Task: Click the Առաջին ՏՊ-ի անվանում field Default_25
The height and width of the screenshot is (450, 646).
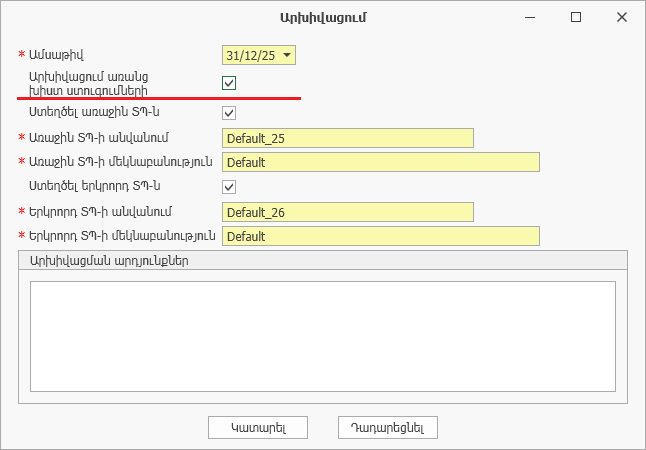Action: [348, 138]
